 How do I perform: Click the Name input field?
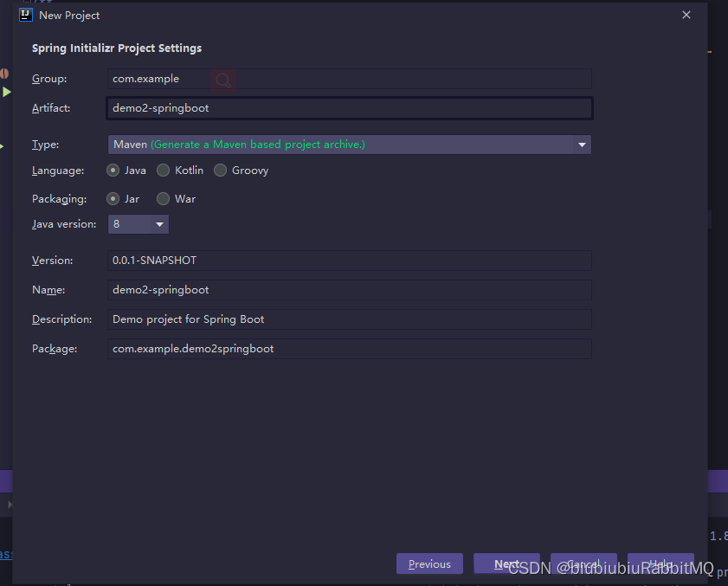pos(349,290)
